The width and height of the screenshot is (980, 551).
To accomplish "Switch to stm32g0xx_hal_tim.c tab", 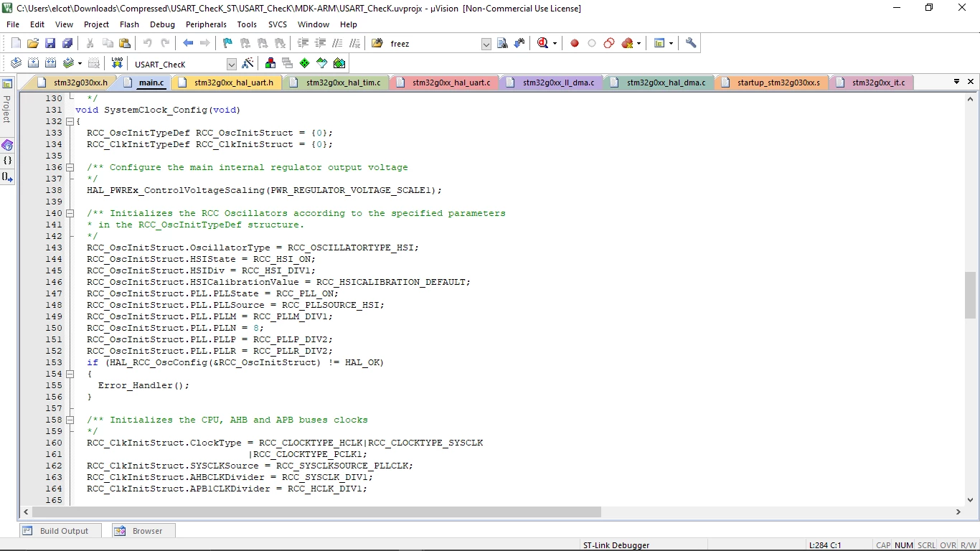I will click(x=336, y=83).
